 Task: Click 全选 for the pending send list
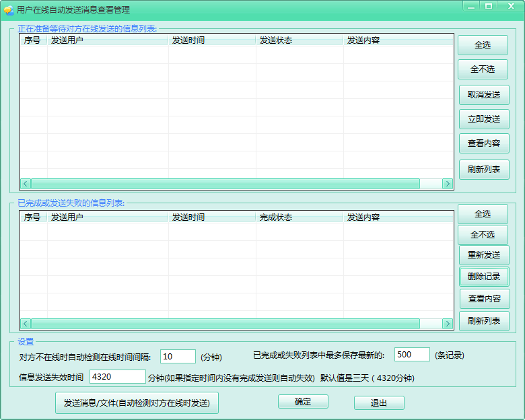[x=483, y=45]
